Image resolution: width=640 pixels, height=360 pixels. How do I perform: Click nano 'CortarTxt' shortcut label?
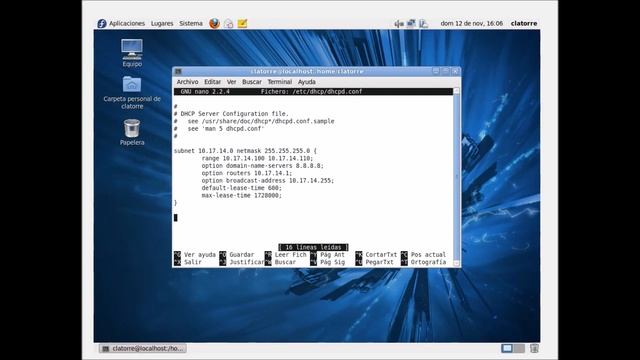click(381, 255)
